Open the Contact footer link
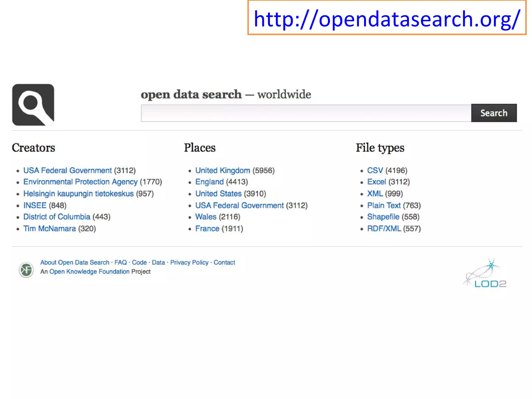This screenshot has height=399, width=532. coord(224,262)
